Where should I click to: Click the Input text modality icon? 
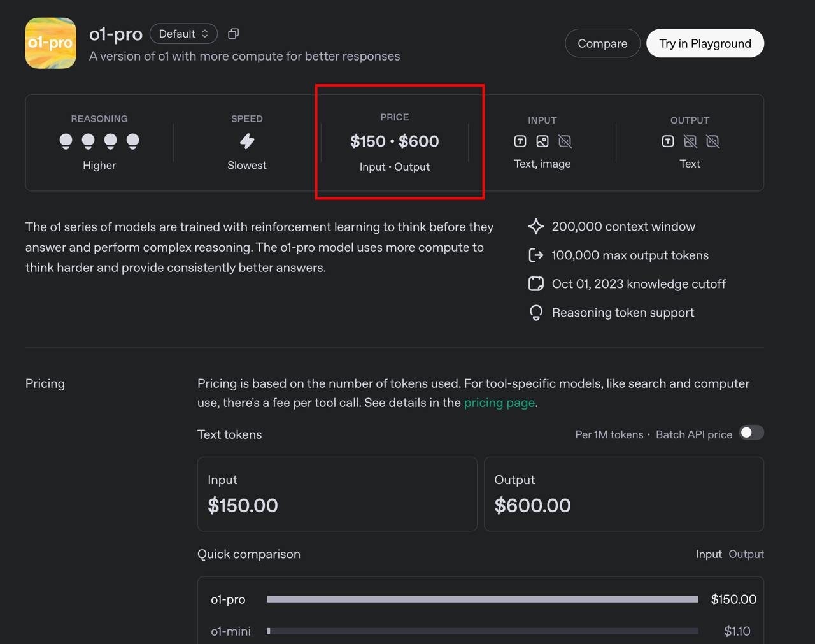coord(520,141)
